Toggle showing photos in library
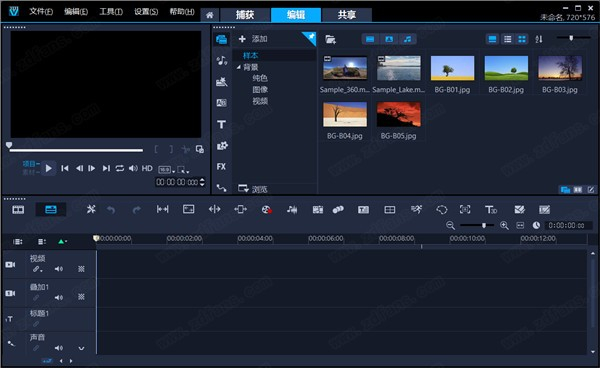This screenshot has width=600, height=368. 389,39
